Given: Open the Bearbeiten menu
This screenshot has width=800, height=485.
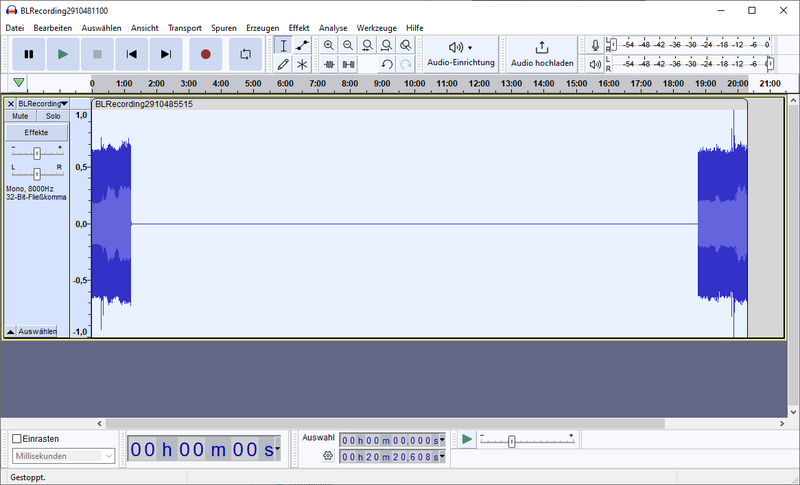Looking at the screenshot, I should pyautogui.click(x=53, y=28).
